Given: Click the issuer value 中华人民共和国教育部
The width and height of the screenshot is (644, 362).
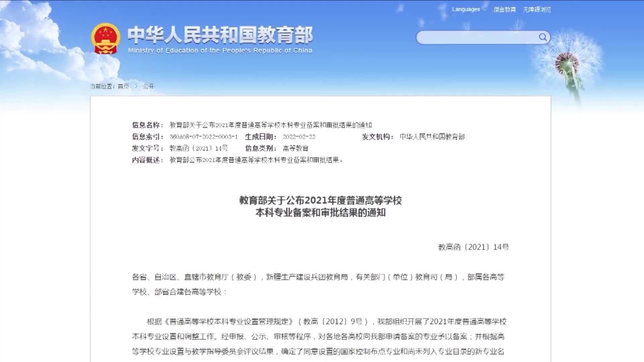Looking at the screenshot, I should (432, 137).
